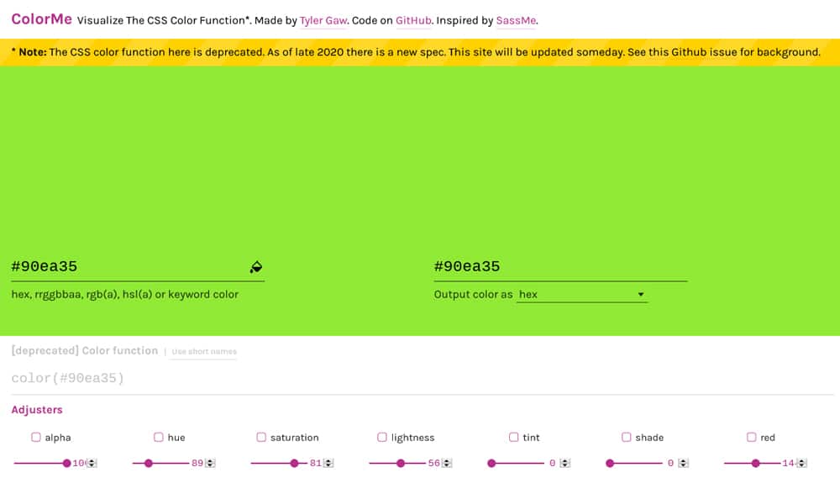Open the output color format dropdown

coord(582,295)
